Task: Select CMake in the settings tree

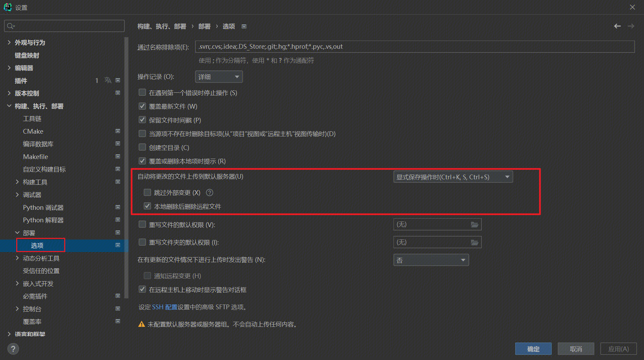Action: 33,131
